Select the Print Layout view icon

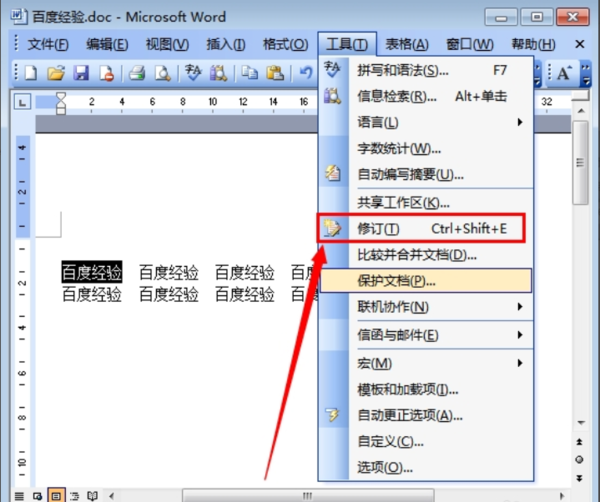pyautogui.click(x=56, y=496)
